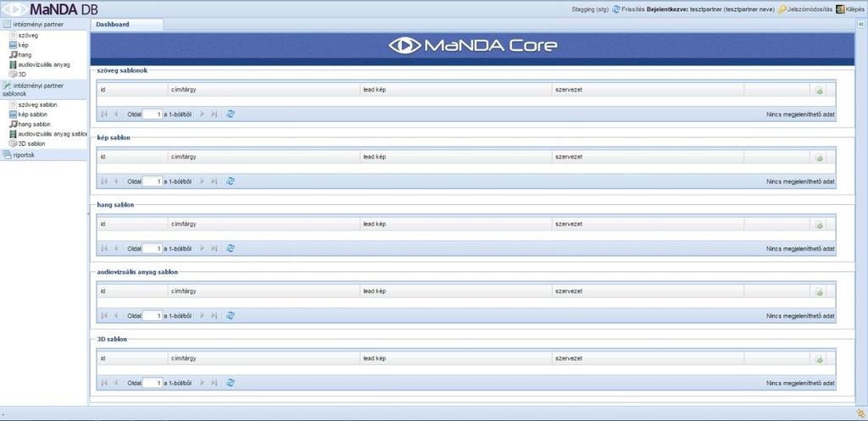Sort hang sablon by cím/tárgy column
The image size is (868, 421).
pos(264,224)
